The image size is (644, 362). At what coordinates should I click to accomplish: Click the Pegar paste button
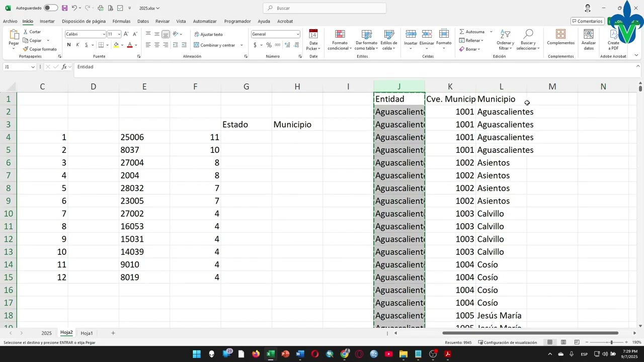[14, 38]
